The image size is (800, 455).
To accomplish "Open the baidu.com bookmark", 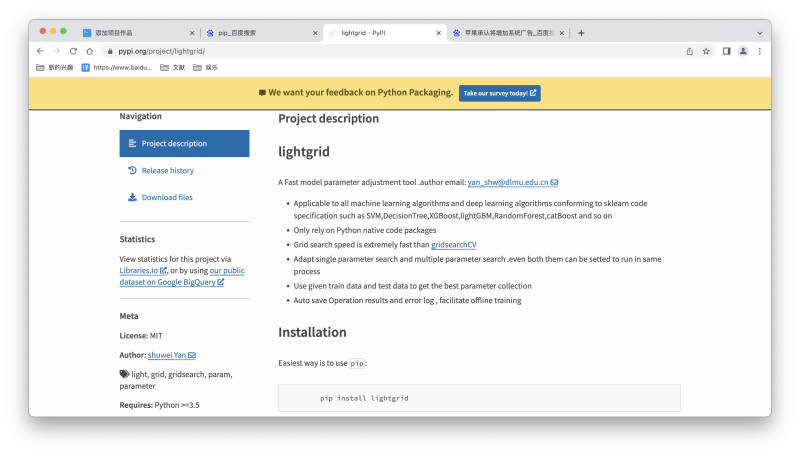I will coord(117,67).
